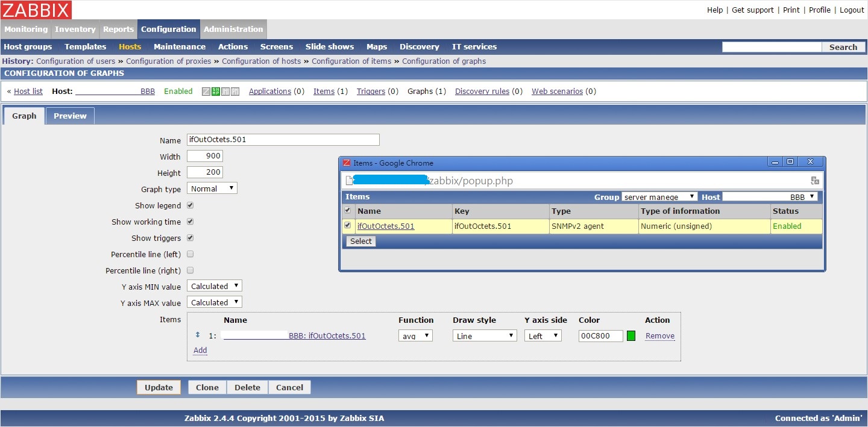Select the Graph tab
The image size is (868, 427).
click(x=24, y=116)
